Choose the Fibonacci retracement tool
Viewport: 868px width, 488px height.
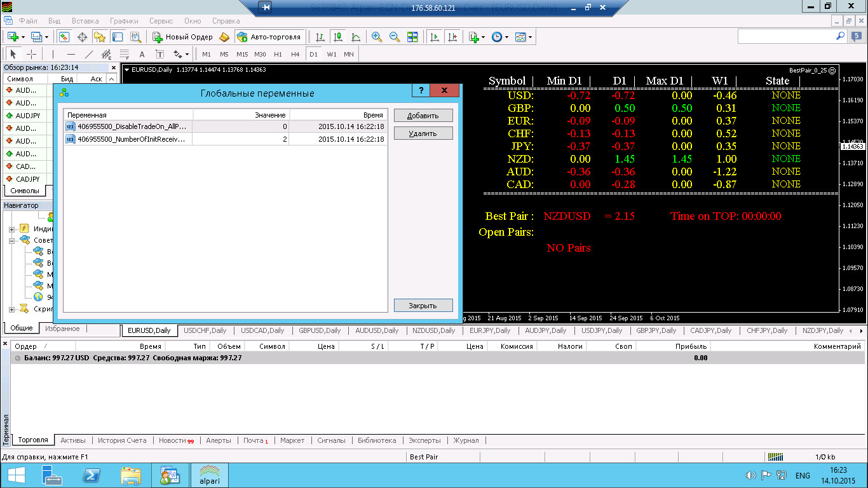click(x=124, y=54)
